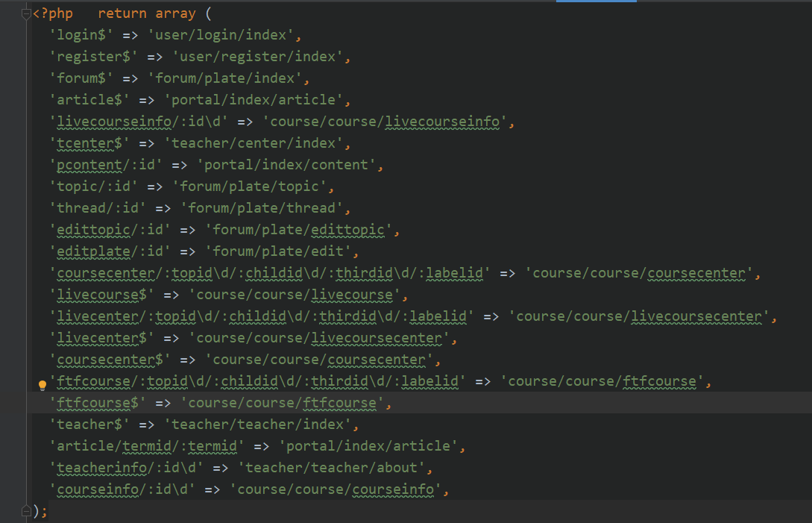The height and width of the screenshot is (523, 812).
Task: Click 'livecourseinfo/:id\d' route key
Action: 139,122
